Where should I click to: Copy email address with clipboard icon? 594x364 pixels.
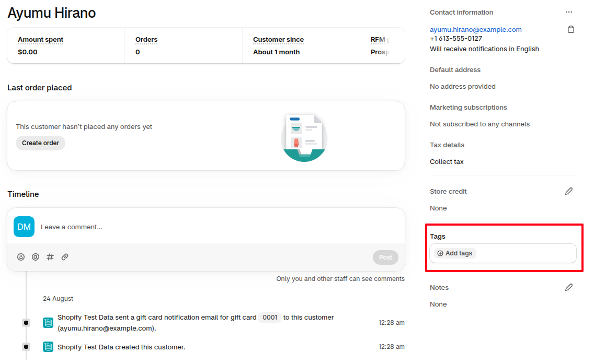click(571, 29)
